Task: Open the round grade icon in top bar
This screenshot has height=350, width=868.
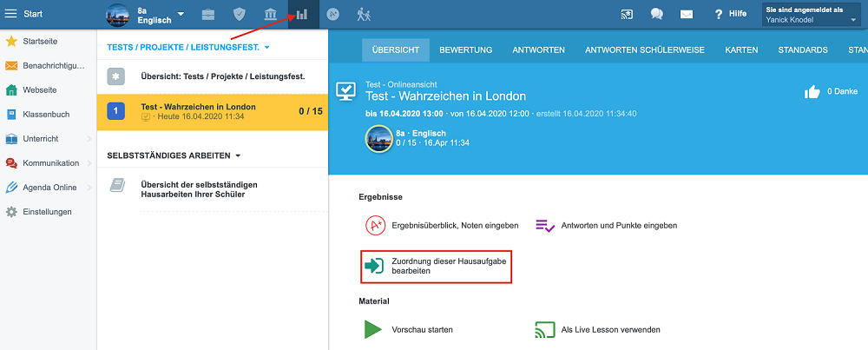Action: click(x=332, y=15)
